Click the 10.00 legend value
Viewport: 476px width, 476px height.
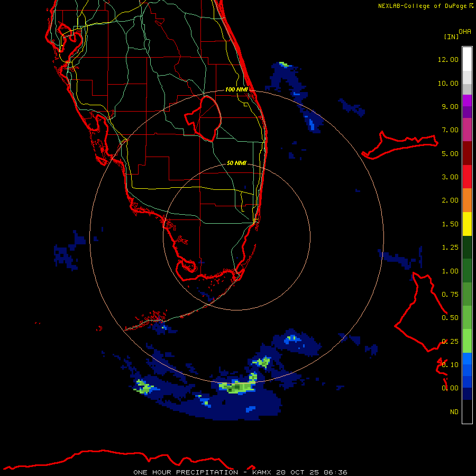point(448,83)
